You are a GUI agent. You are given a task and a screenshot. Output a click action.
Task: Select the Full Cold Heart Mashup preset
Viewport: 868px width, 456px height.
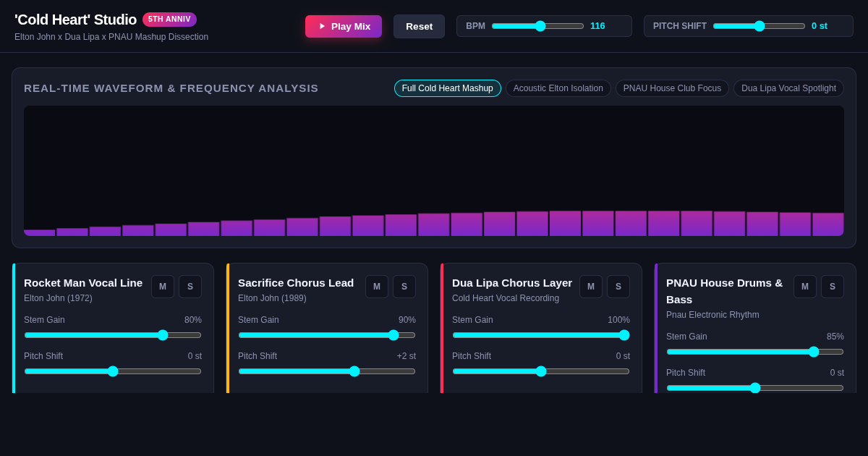[448, 88]
